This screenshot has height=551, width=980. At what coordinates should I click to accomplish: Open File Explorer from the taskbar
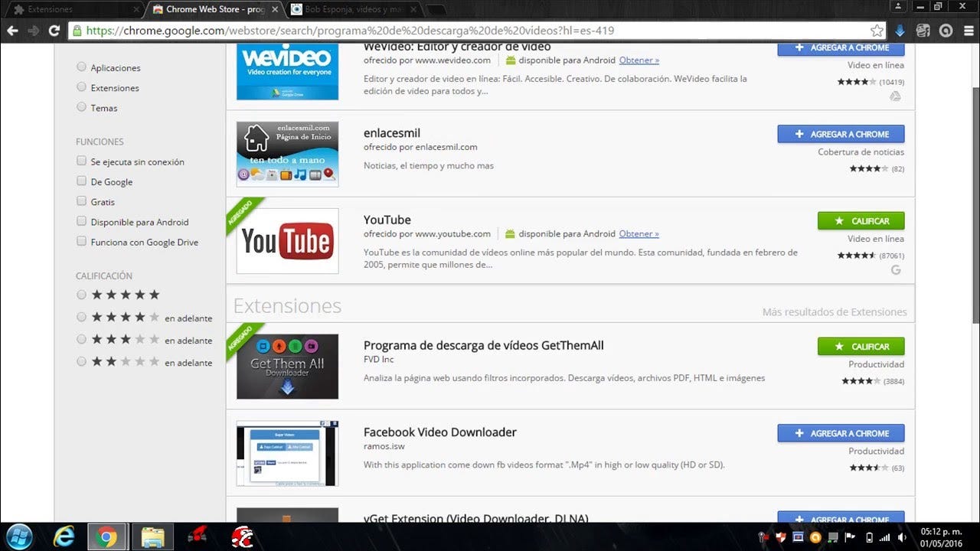153,536
